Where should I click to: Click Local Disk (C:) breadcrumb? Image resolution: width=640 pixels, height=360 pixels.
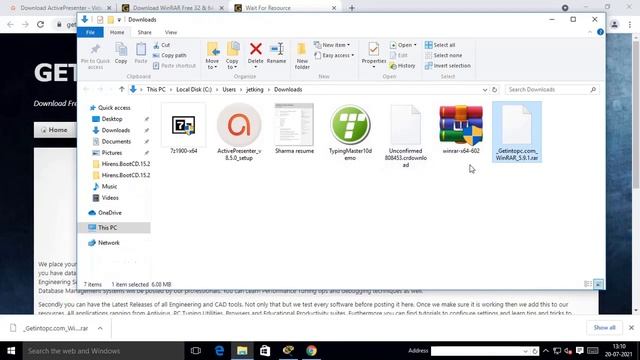pyautogui.click(x=194, y=89)
